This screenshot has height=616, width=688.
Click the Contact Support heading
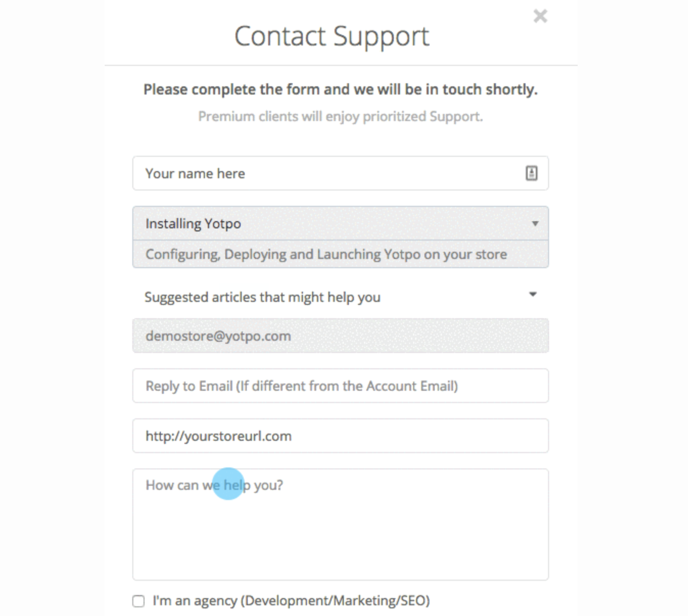[x=332, y=36]
